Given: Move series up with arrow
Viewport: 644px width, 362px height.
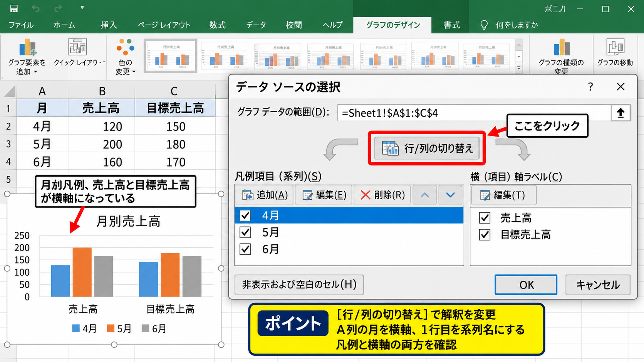Looking at the screenshot, I should point(424,195).
